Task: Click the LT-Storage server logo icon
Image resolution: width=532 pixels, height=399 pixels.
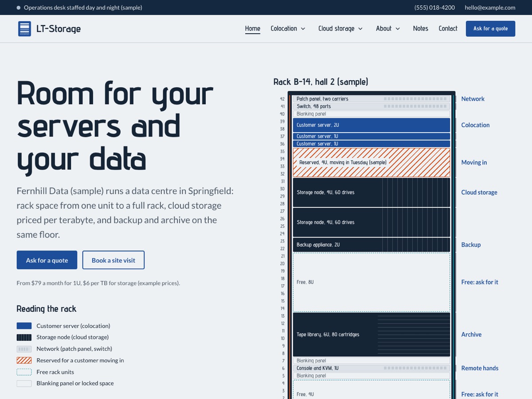Action: coord(25,29)
